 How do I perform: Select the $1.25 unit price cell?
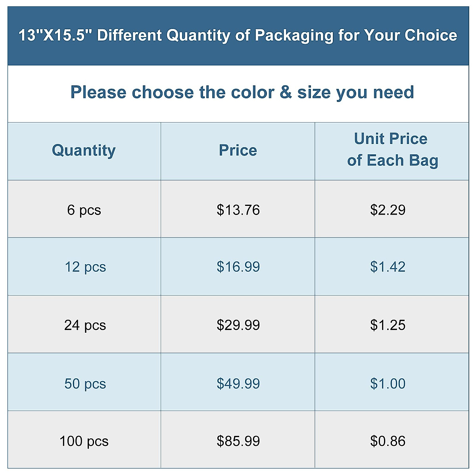click(388, 325)
